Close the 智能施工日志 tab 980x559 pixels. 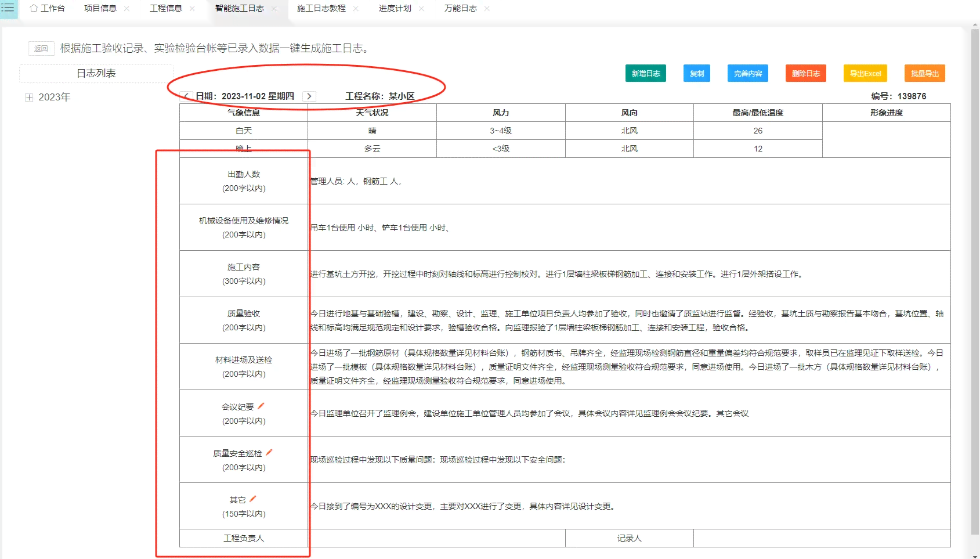pos(274,9)
